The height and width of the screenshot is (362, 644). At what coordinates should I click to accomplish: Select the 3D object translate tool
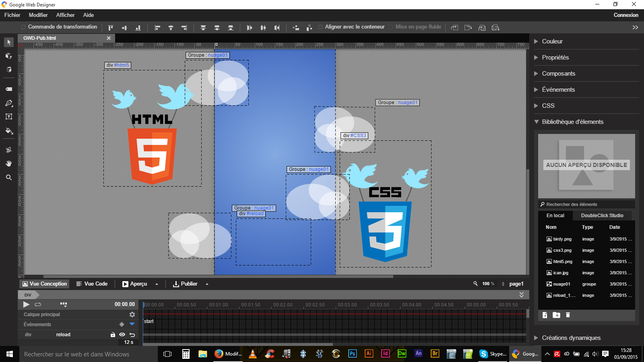click(x=9, y=69)
